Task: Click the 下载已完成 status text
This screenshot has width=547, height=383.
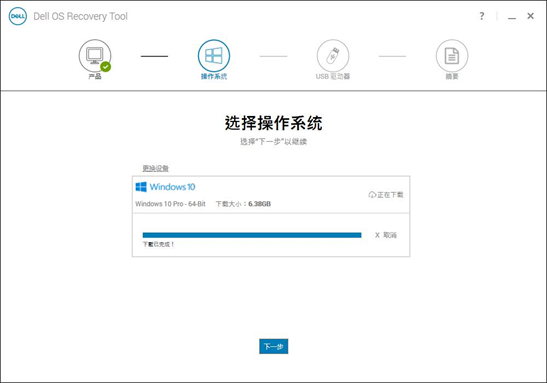Action: click(158, 244)
